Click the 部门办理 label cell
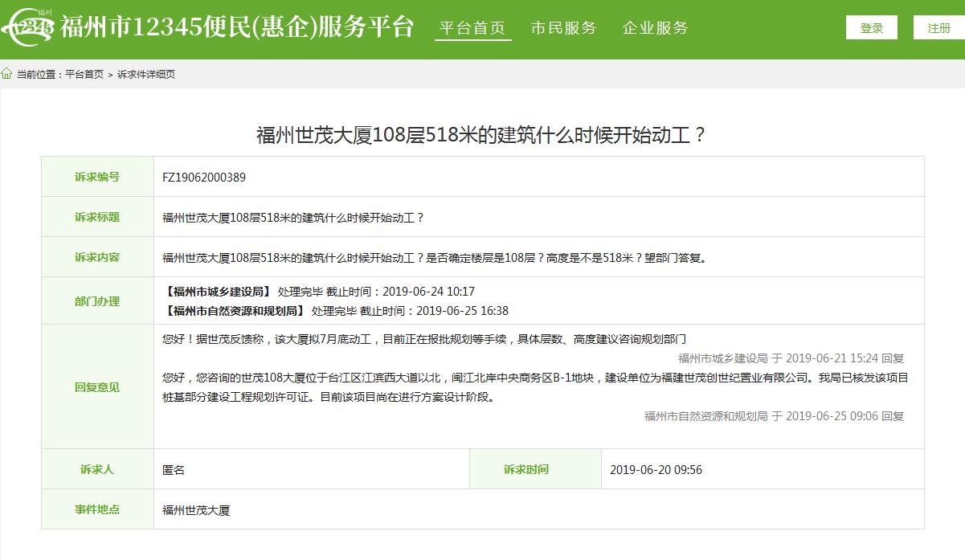The width and height of the screenshot is (965, 560). 97,301
